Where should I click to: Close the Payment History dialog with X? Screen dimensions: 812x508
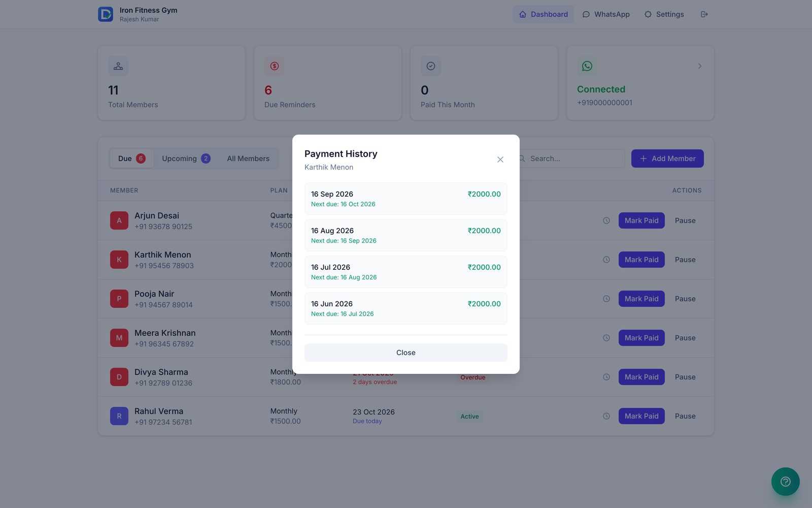(x=500, y=160)
